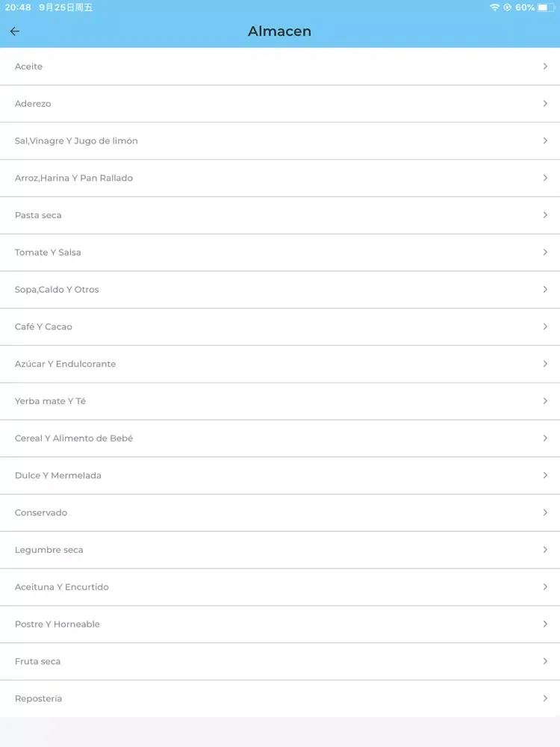Viewport: 560px width, 747px height.
Task: Tap the back arrow in header
Action: pyautogui.click(x=15, y=31)
